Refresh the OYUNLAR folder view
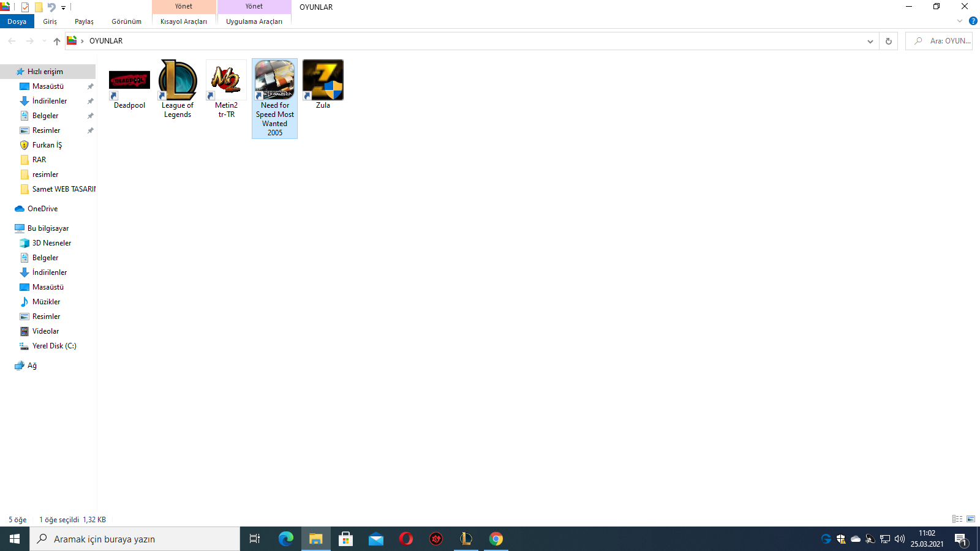This screenshot has width=980, height=551. [x=888, y=41]
